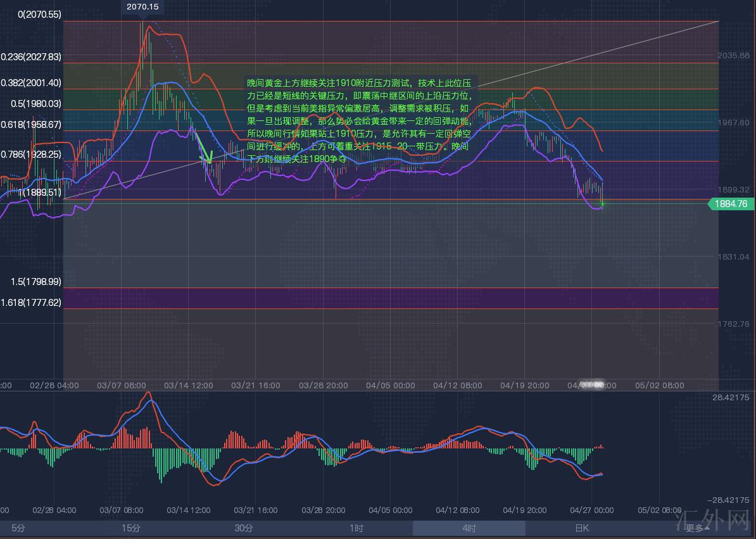Select the green Chinese analysis text annotation
This screenshot has height=539, width=756.
tap(359, 121)
